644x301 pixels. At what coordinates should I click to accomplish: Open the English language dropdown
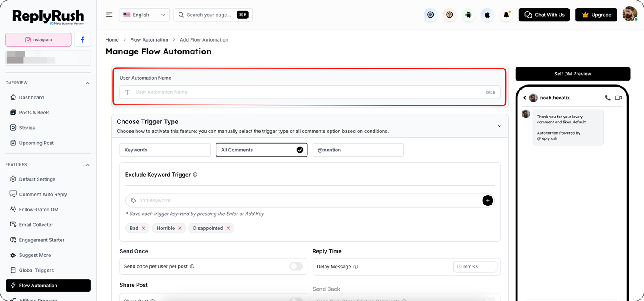[144, 15]
